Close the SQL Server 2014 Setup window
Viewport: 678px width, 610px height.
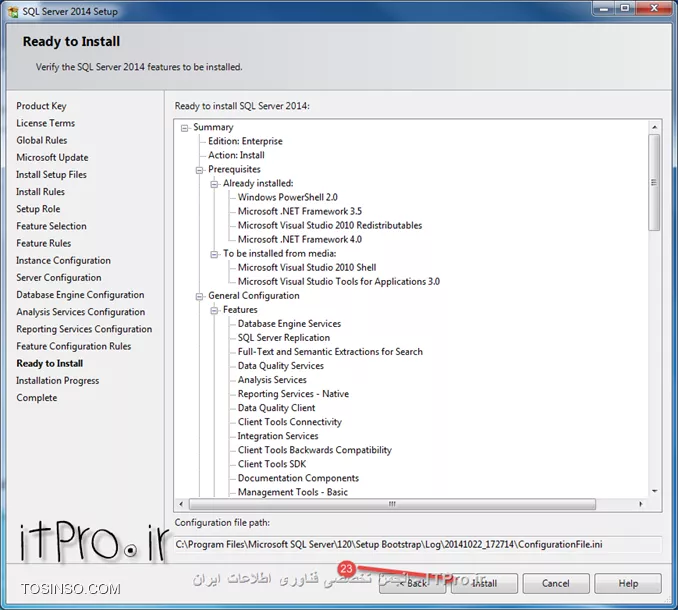pyautogui.click(x=653, y=8)
